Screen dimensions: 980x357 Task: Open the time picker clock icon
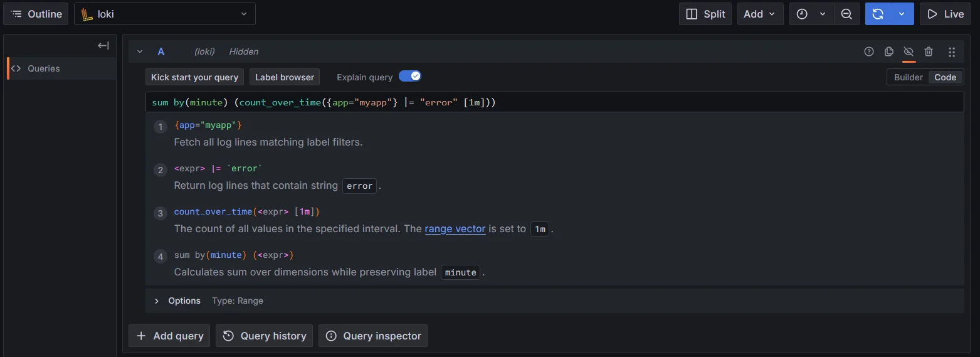pyautogui.click(x=803, y=14)
